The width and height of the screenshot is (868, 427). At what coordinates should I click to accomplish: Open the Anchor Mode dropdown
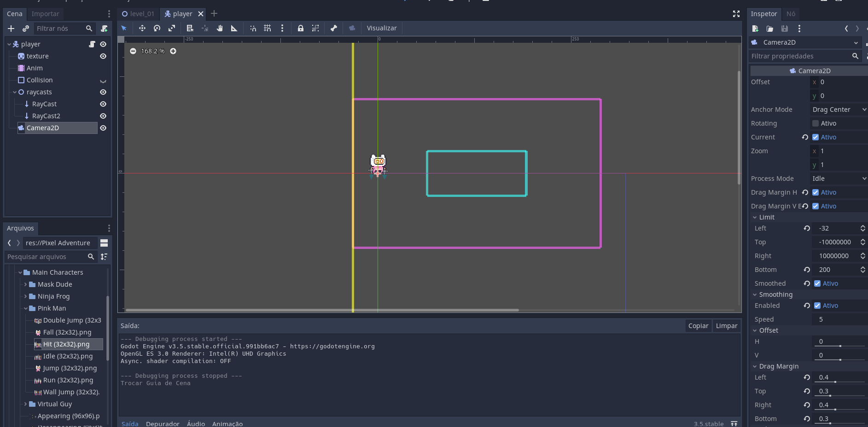838,109
